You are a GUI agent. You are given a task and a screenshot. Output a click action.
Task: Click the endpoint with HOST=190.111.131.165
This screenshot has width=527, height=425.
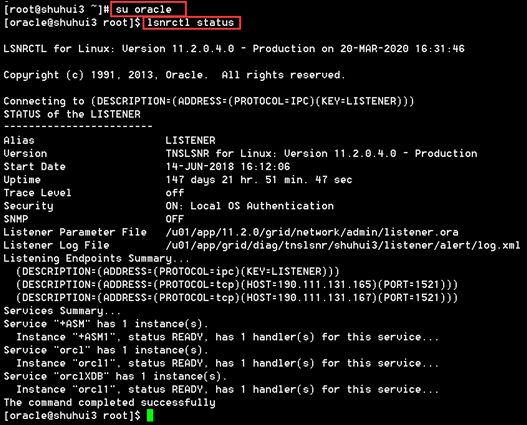pyautogui.click(x=237, y=285)
